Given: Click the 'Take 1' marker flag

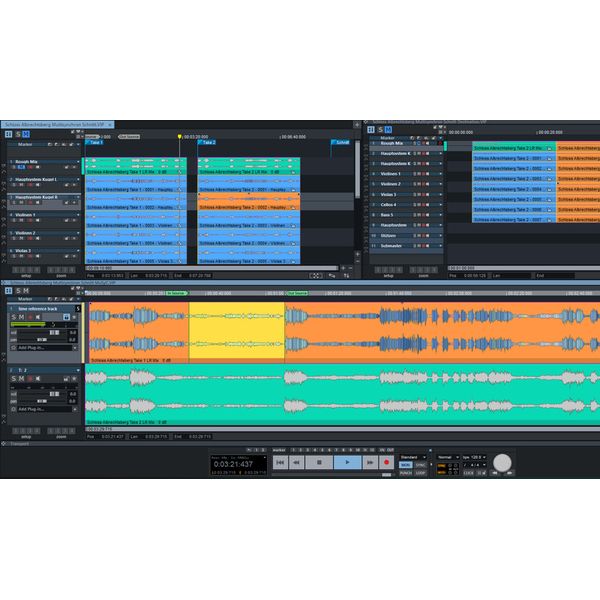Looking at the screenshot, I should [x=94, y=142].
